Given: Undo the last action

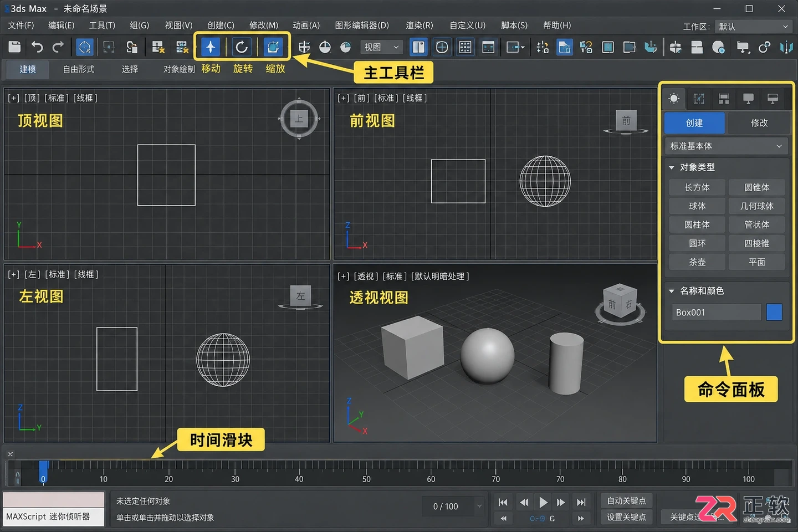Looking at the screenshot, I should click(37, 47).
